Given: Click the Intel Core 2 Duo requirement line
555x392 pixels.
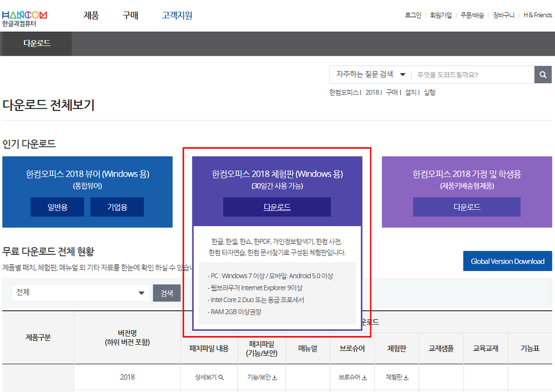Looking at the screenshot, I should (x=255, y=300).
